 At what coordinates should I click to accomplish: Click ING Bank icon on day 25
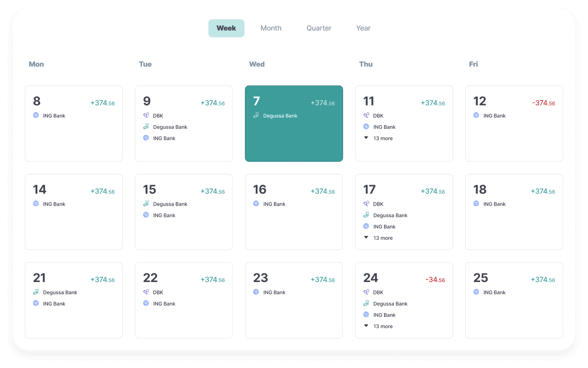(476, 292)
